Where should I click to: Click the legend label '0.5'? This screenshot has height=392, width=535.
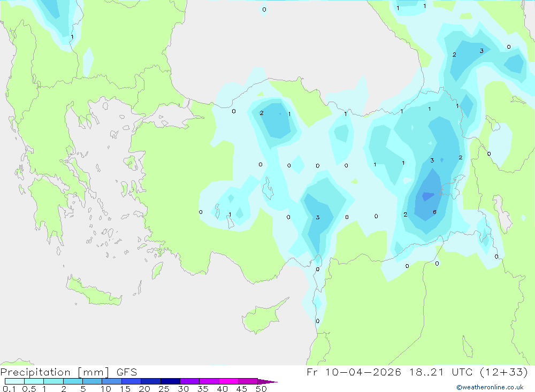pos(29,389)
